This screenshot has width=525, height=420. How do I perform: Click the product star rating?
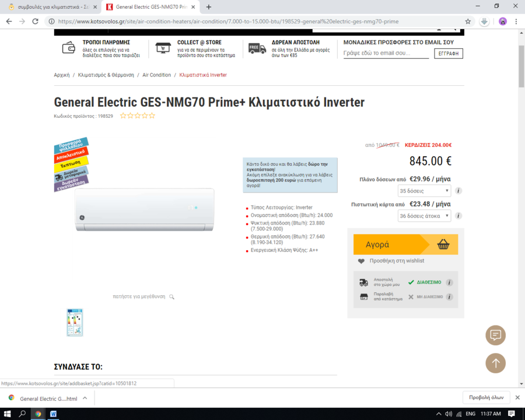(138, 116)
